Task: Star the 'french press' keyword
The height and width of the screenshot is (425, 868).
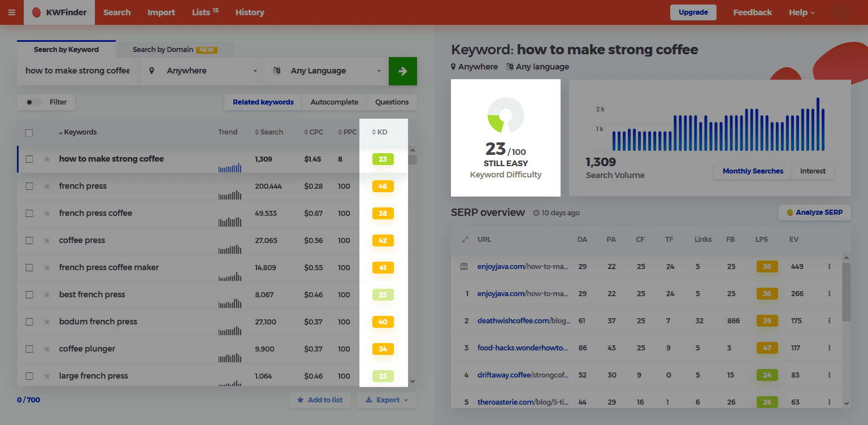Action: pyautogui.click(x=47, y=186)
